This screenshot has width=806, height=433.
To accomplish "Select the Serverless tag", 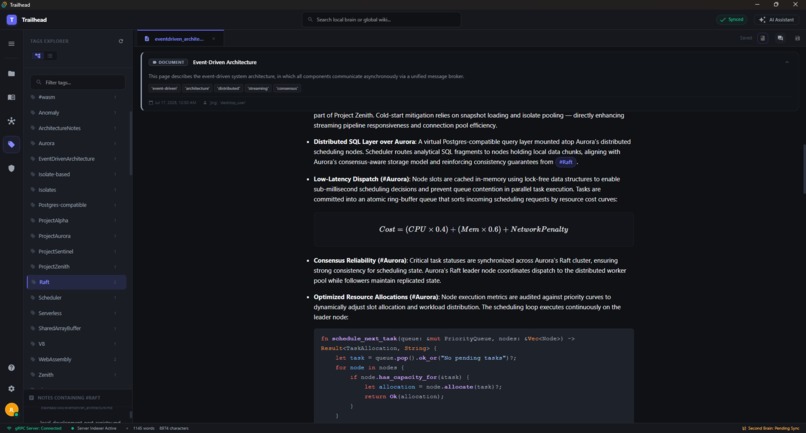I will pyautogui.click(x=76, y=313).
